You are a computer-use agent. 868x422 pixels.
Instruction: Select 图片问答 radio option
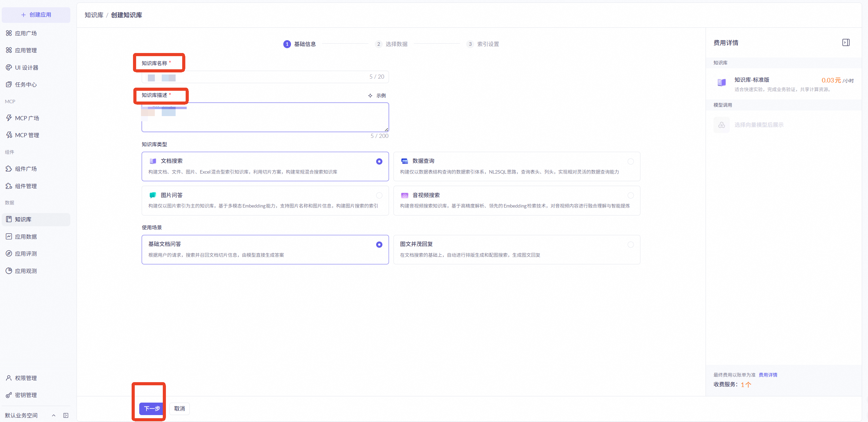click(379, 195)
